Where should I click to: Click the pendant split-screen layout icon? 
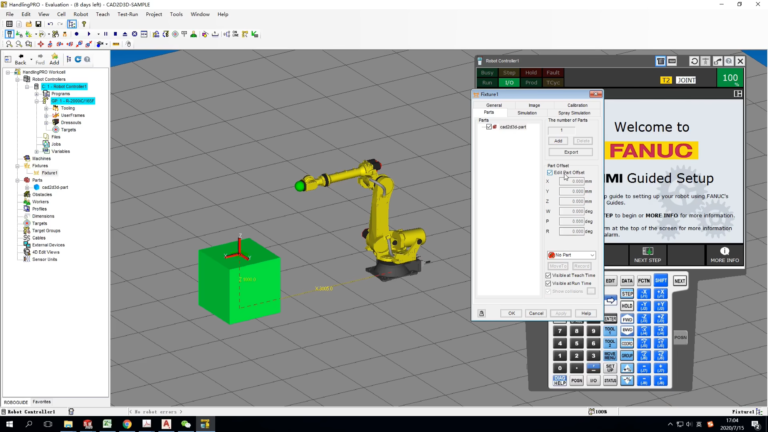(x=738, y=94)
